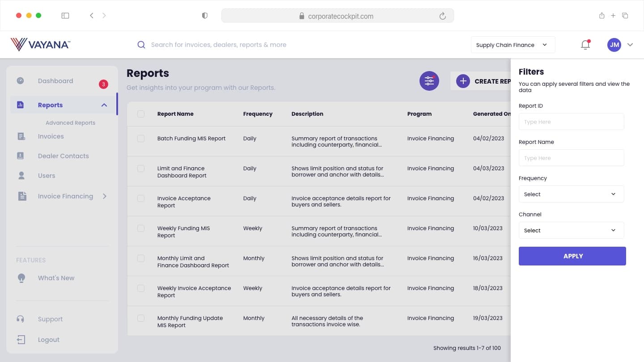The height and width of the screenshot is (362, 644).
Task: Click the Program column header
Action: [419, 114]
